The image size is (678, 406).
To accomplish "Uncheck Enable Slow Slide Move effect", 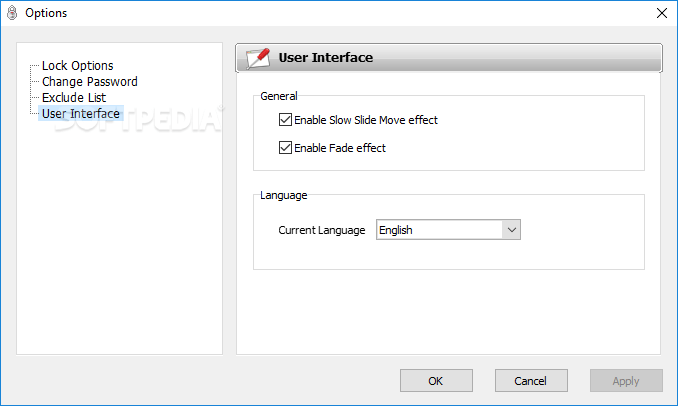I will 285,120.
